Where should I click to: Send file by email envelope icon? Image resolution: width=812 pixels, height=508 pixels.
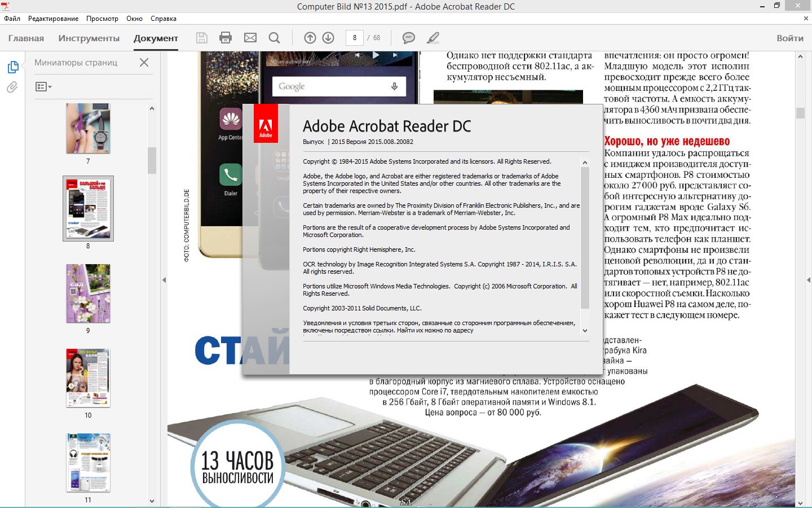[x=250, y=38]
